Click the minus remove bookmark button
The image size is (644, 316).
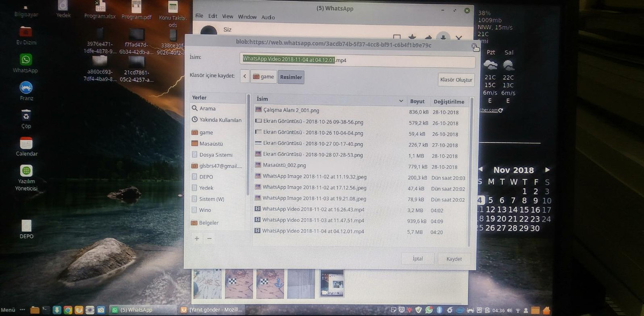[x=209, y=238]
